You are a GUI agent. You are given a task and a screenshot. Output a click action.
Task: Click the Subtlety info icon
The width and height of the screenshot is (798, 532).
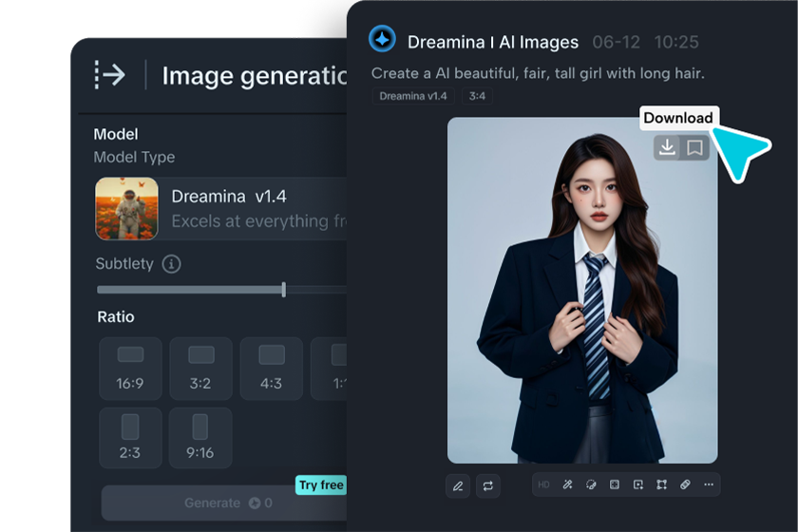[172, 264]
